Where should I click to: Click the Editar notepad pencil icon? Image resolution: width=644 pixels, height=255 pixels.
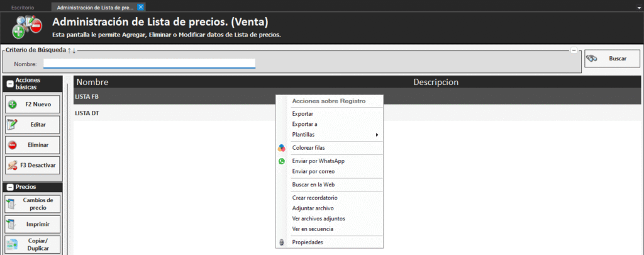point(13,125)
